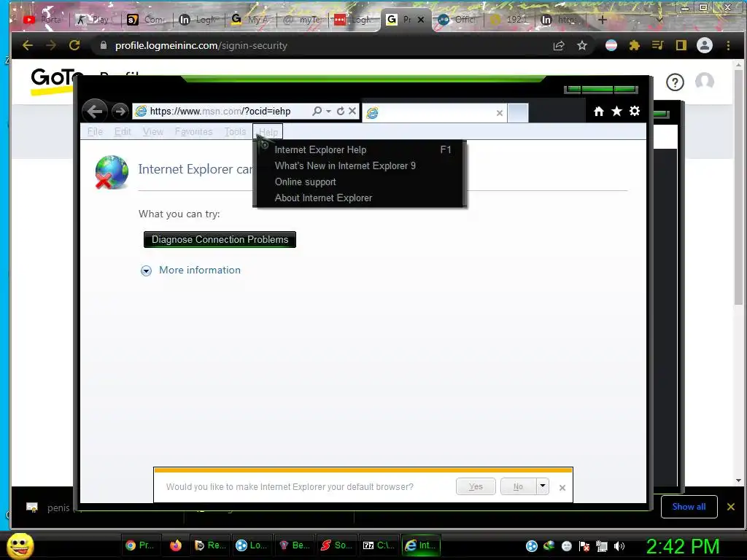
Task: Open 7z C:\ taskbar button
Action: pyautogui.click(x=379, y=545)
